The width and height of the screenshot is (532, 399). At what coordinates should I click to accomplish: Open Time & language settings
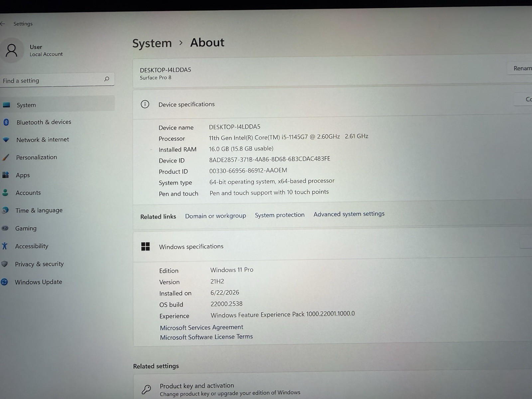click(x=39, y=210)
